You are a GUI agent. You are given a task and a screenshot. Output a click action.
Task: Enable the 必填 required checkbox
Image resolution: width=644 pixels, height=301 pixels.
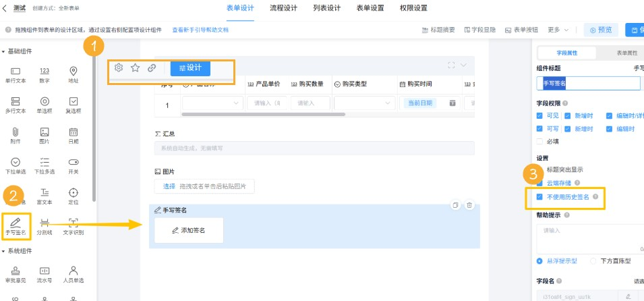click(x=539, y=142)
